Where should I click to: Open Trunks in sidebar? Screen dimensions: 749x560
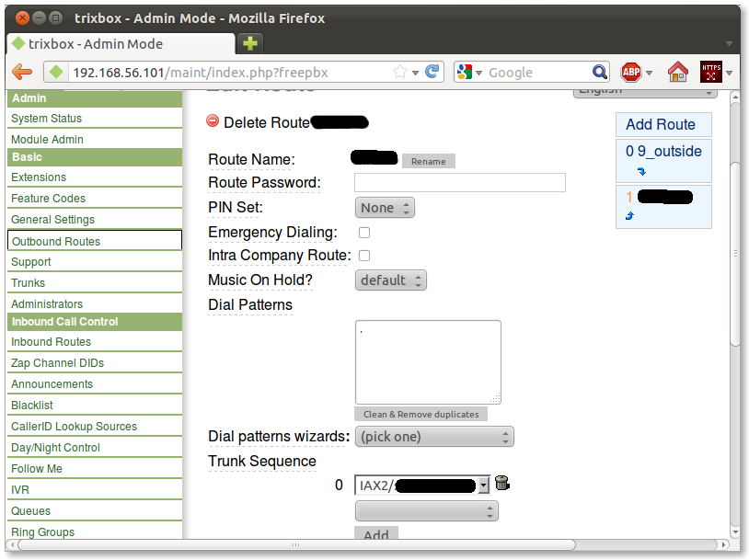click(x=29, y=282)
